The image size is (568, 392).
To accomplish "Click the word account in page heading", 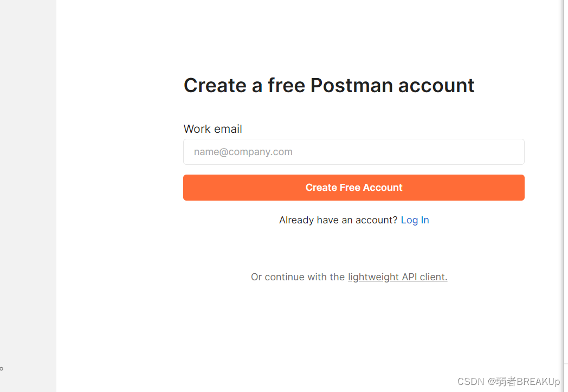I will point(436,86).
